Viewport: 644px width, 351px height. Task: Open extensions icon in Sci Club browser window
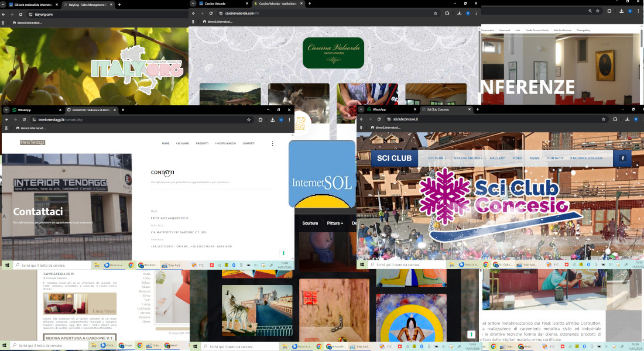coord(614,119)
